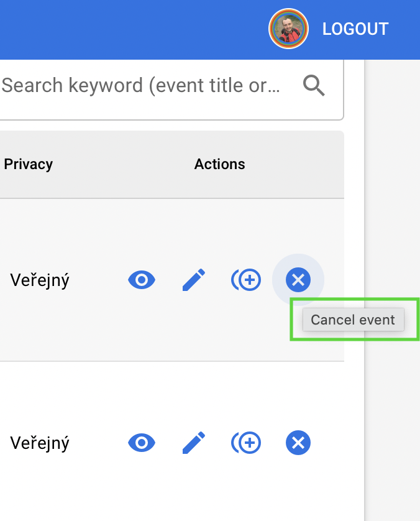Duplicate the first event
420x521 pixels.
coord(246,280)
